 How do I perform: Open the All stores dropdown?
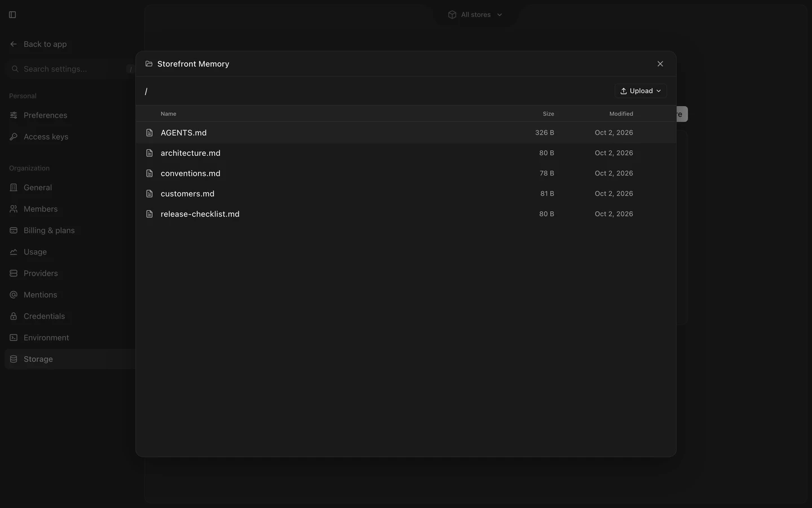(x=475, y=15)
